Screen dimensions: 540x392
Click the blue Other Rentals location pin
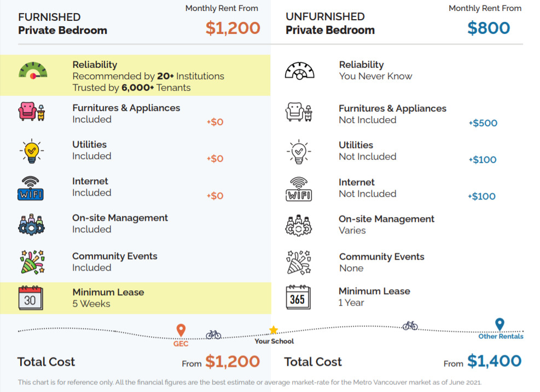coord(500,325)
